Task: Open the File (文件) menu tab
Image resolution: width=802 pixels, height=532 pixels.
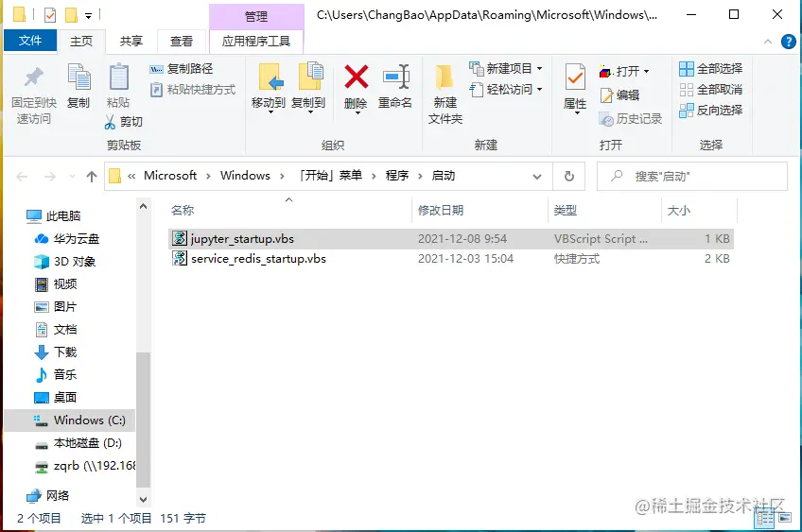Action: pos(30,41)
